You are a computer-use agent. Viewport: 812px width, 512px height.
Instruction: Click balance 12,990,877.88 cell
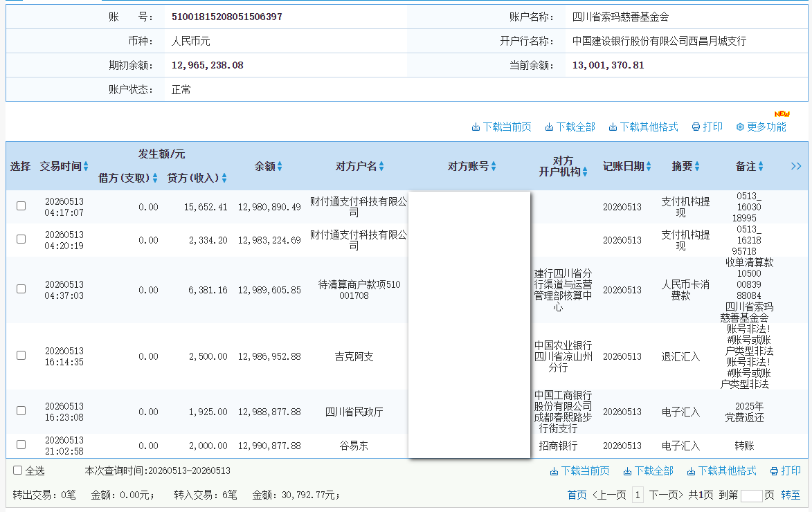click(x=269, y=446)
